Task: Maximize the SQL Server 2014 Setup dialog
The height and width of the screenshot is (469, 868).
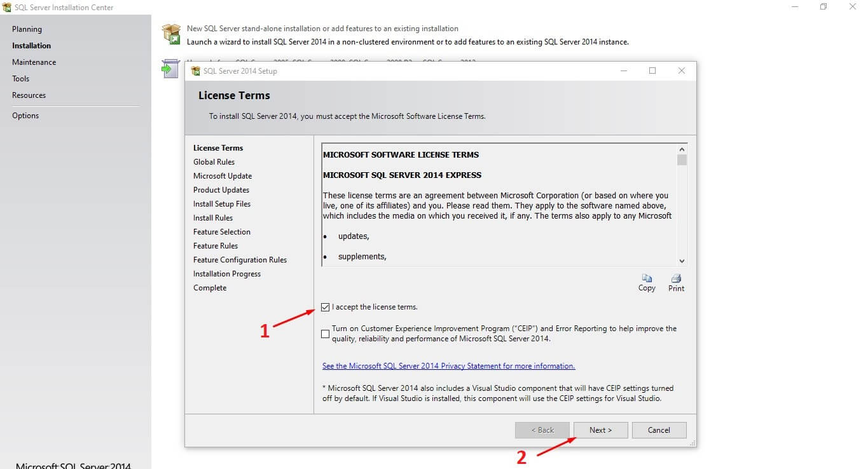Action: pos(652,71)
